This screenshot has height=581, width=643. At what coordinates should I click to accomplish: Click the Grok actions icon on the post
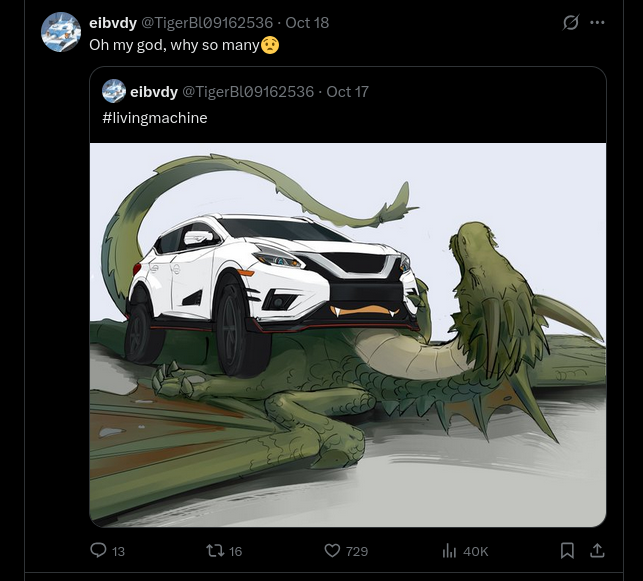click(x=571, y=22)
